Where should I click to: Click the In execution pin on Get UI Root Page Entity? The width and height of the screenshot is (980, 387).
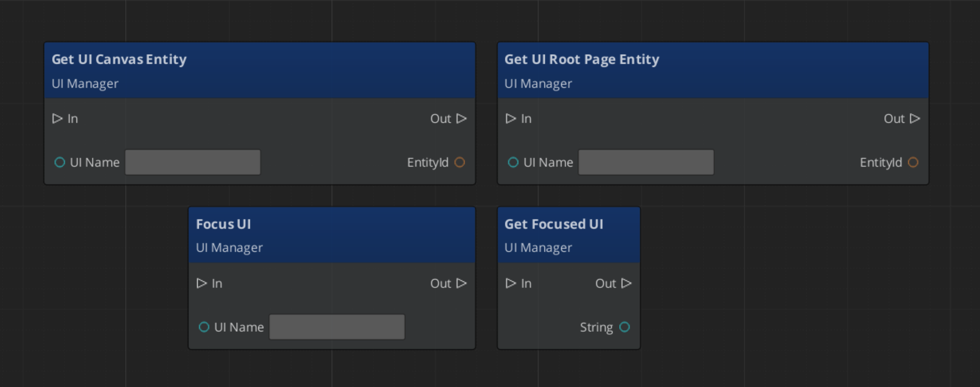click(511, 118)
